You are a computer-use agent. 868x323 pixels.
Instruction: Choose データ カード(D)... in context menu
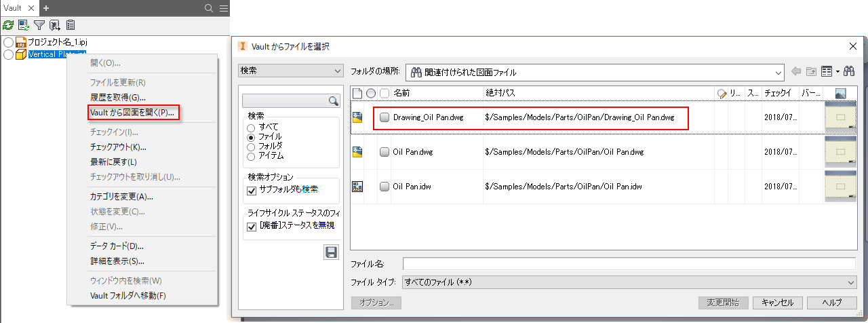[x=117, y=246]
